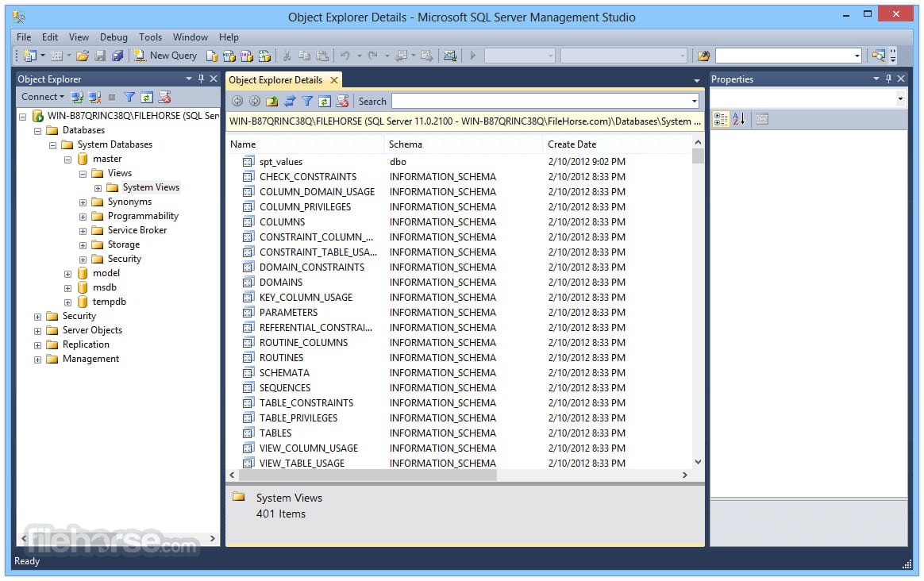The image size is (924, 581).
Task: Collapse the master database node
Action: coord(67,159)
